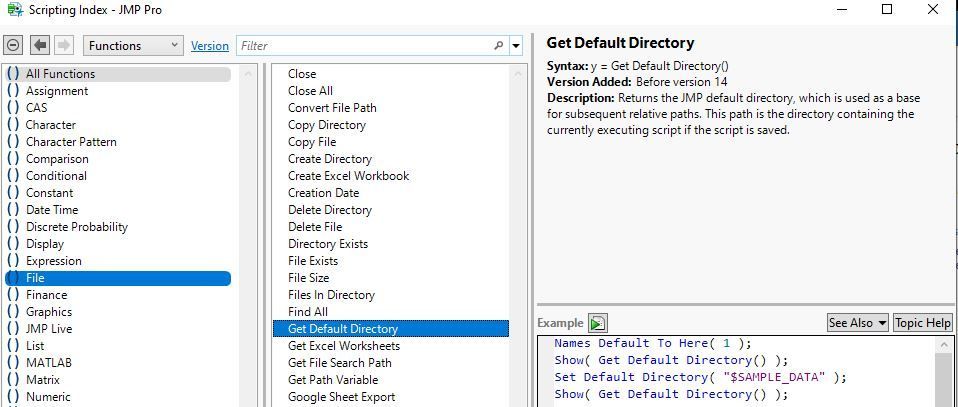Screen dimensions: 958x407
Task: Click the Version link
Action: click(x=210, y=46)
